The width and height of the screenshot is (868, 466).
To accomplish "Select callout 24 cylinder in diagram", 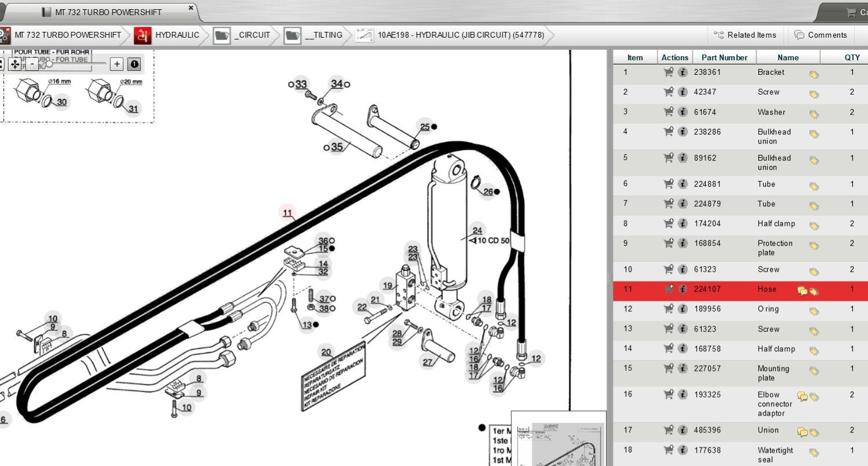I will pyautogui.click(x=477, y=231).
